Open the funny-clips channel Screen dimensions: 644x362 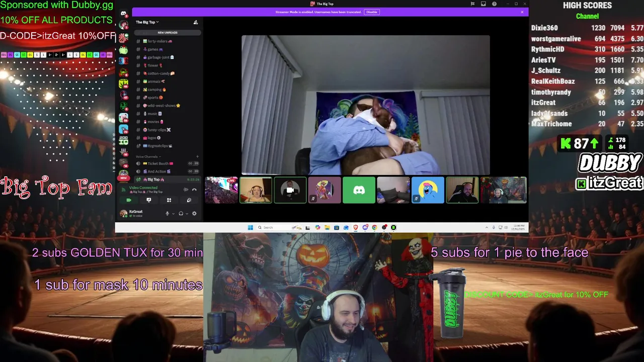point(168,130)
